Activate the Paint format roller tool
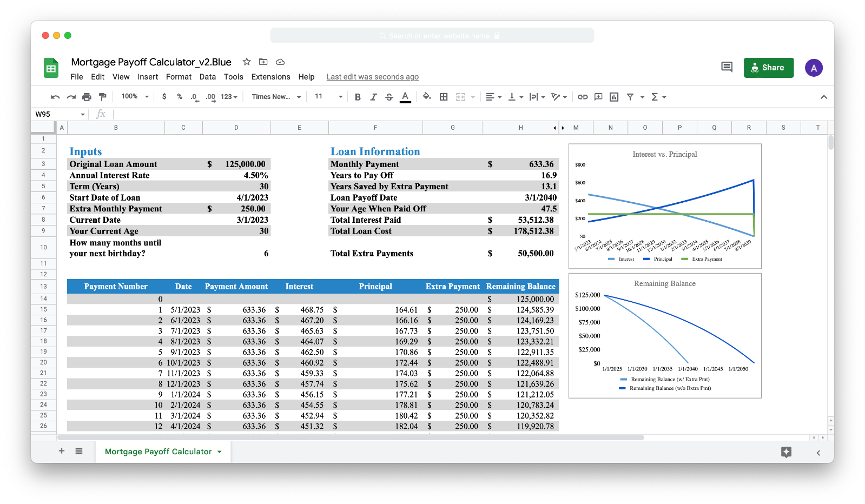 (102, 97)
